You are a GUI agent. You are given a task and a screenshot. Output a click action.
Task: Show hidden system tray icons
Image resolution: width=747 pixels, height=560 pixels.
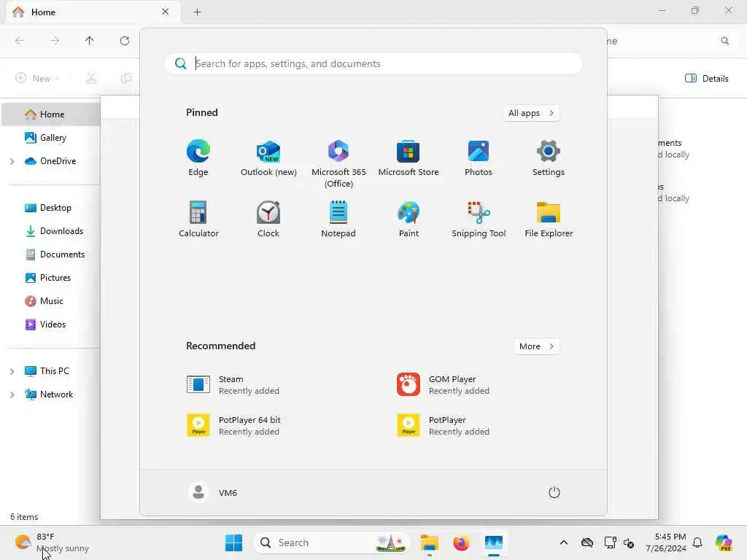[x=564, y=542]
